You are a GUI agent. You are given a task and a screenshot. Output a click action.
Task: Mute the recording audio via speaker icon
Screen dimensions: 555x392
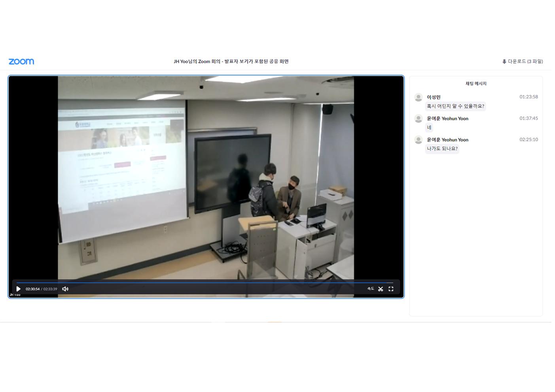(65, 289)
